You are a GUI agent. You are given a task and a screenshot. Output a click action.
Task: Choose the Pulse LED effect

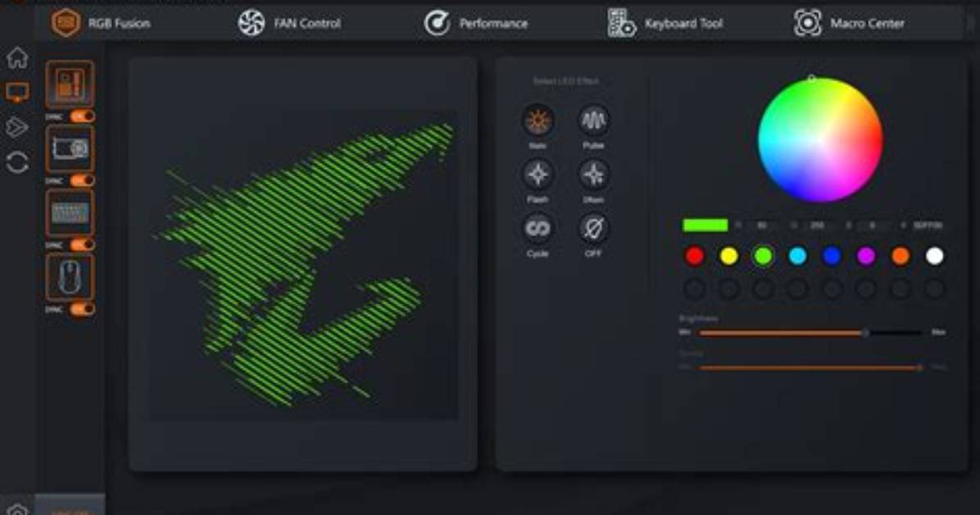click(x=593, y=121)
